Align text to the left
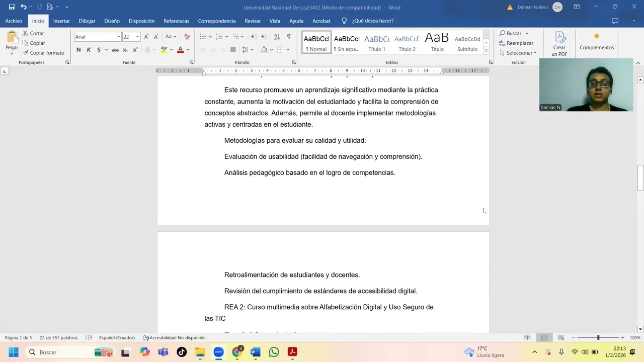Viewport: 644px width, 362px height. point(203,50)
